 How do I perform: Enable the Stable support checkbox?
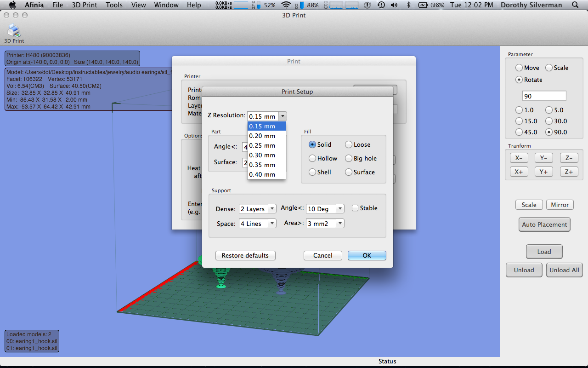355,208
